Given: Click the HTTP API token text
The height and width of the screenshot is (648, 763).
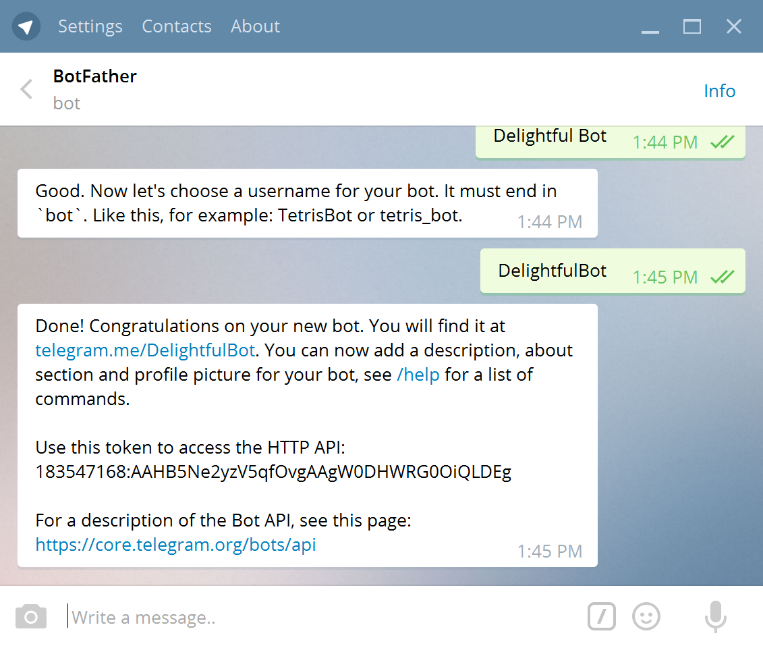Looking at the screenshot, I should point(273,472).
